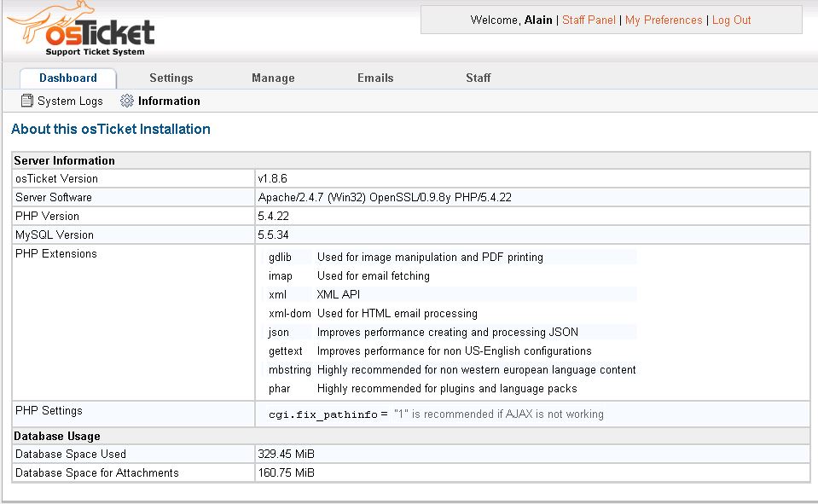Go to the Emails tab
This screenshot has height=504, width=818.
(375, 78)
